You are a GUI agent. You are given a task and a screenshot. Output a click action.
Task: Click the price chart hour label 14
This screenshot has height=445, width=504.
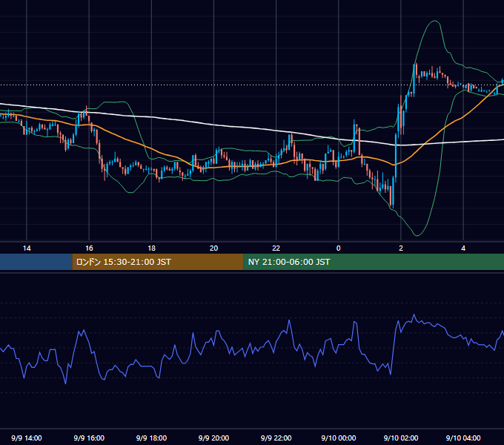[27, 248]
